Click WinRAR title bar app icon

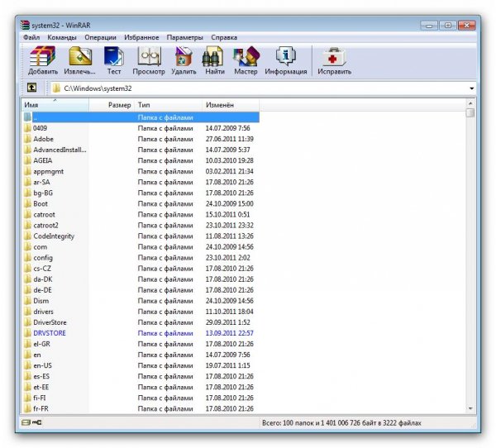click(x=25, y=26)
